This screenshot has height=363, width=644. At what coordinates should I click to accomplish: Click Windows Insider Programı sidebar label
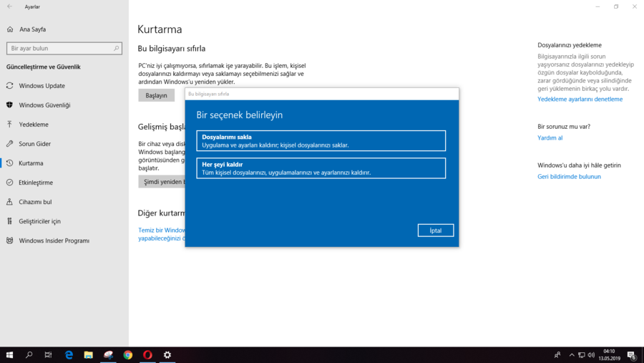54,241
